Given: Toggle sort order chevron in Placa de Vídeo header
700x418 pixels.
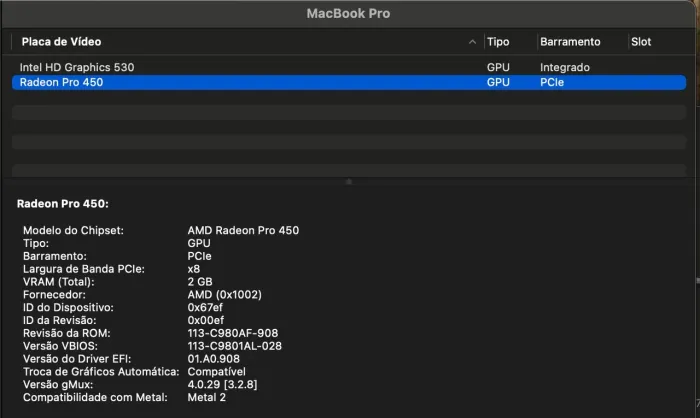Looking at the screenshot, I should click(472, 42).
